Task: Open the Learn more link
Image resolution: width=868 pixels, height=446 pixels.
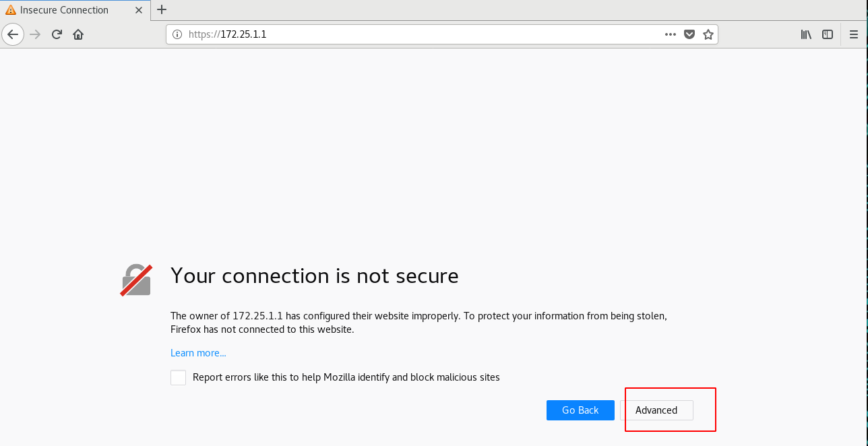Action: click(198, 353)
